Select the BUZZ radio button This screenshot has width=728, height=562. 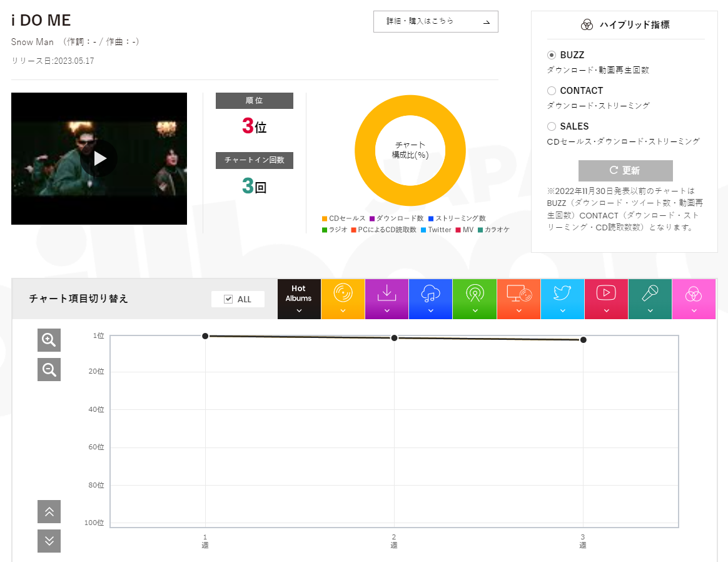click(552, 55)
